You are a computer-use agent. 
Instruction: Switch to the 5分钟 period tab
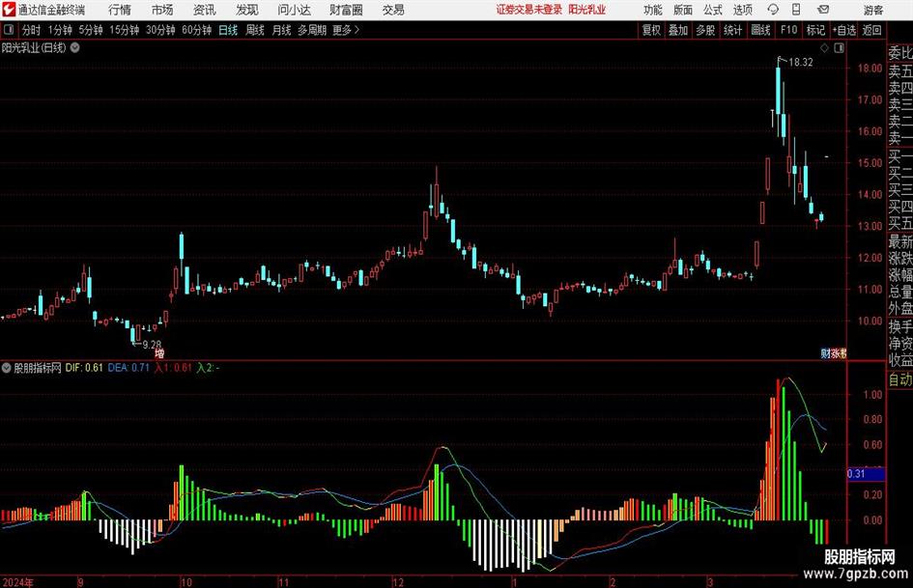[91, 30]
